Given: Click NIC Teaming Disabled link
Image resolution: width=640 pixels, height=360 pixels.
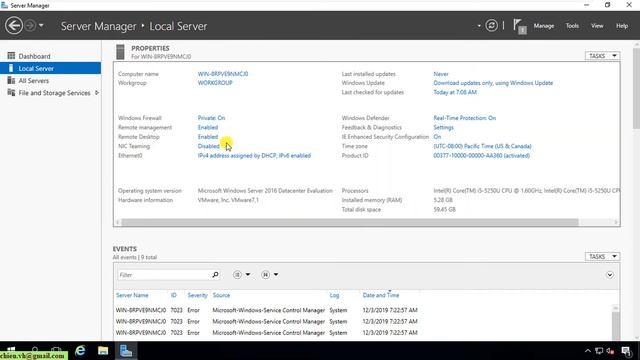Looking at the screenshot, I should pos(209,146).
